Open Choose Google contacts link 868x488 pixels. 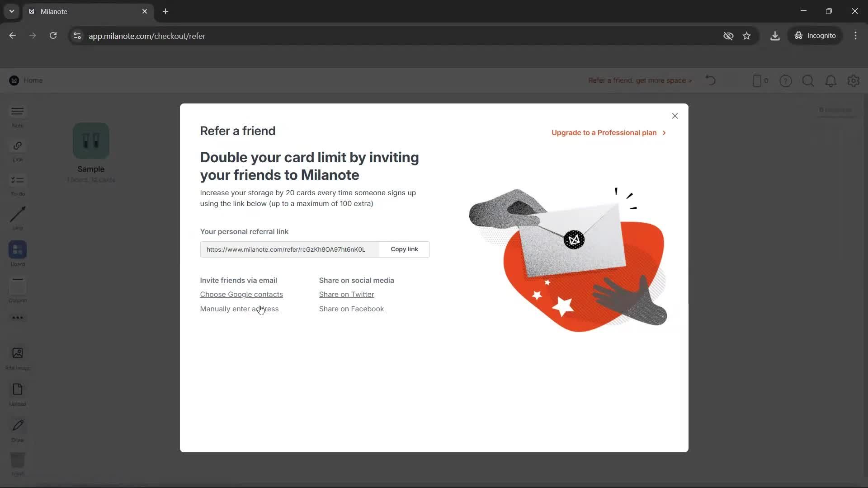coord(241,295)
